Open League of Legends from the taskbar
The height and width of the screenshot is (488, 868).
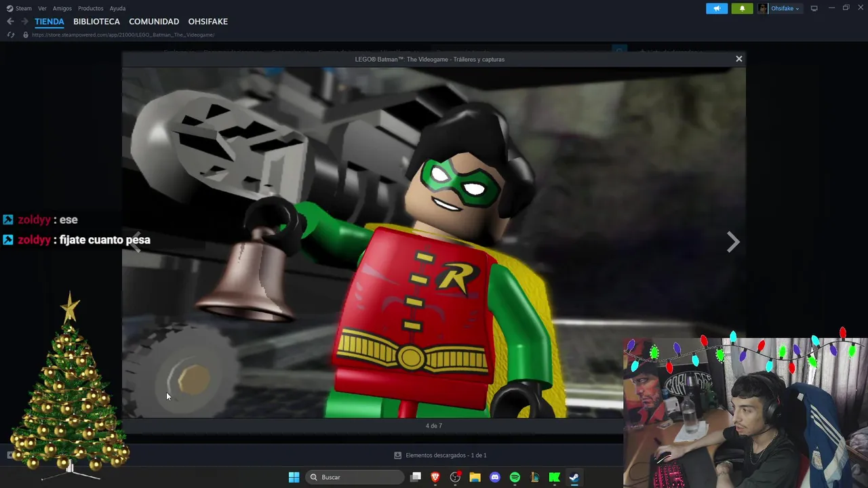(x=534, y=477)
